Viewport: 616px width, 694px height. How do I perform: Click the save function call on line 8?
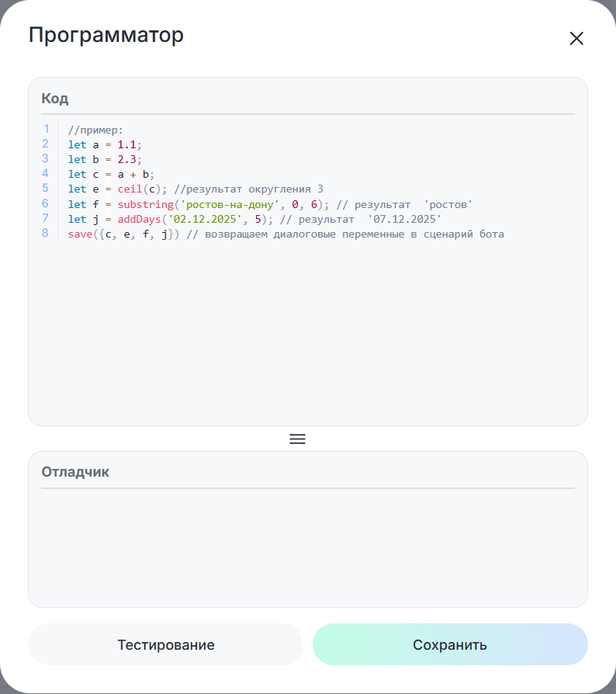click(x=80, y=234)
